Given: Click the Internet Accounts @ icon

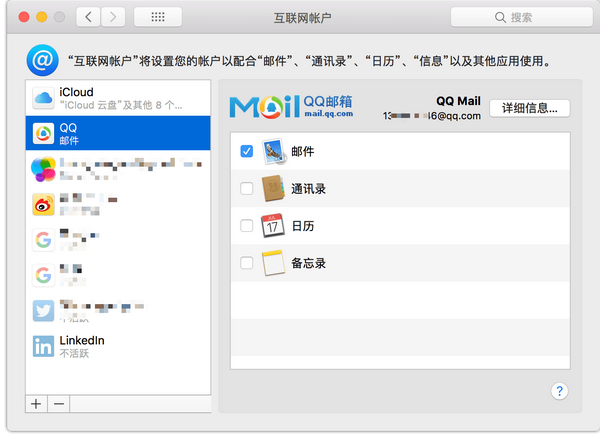Looking at the screenshot, I should 42,60.
